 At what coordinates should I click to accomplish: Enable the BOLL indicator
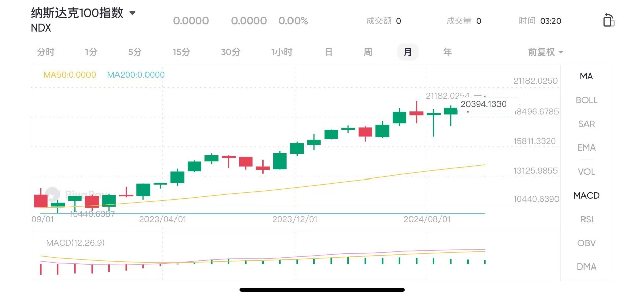(x=587, y=100)
